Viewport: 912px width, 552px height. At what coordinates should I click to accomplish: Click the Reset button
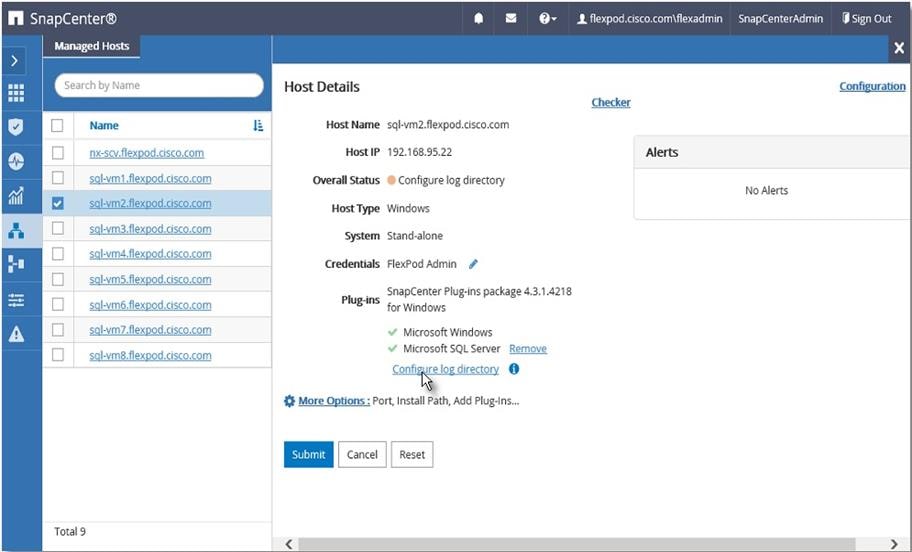click(412, 454)
